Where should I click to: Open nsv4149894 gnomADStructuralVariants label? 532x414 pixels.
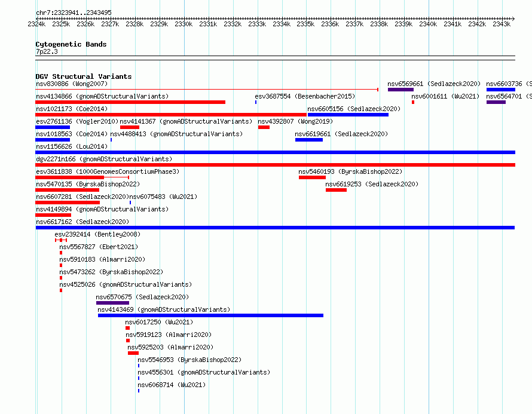pyautogui.click(x=102, y=209)
